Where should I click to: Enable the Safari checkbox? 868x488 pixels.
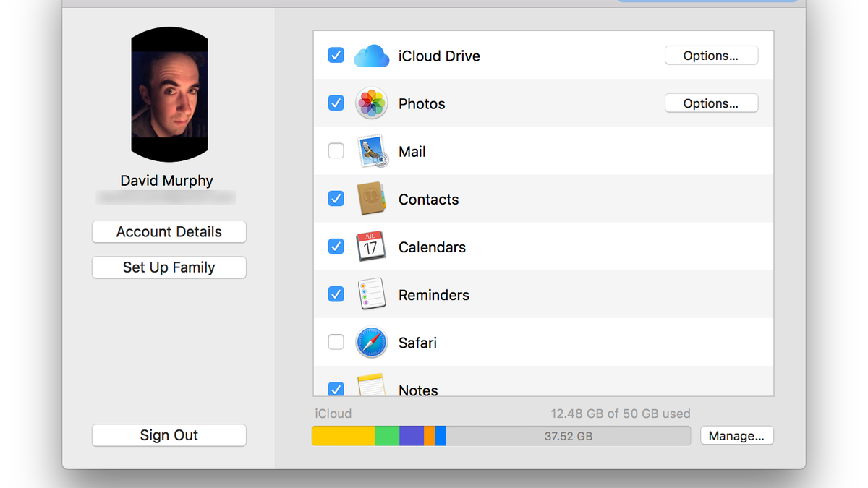click(336, 342)
